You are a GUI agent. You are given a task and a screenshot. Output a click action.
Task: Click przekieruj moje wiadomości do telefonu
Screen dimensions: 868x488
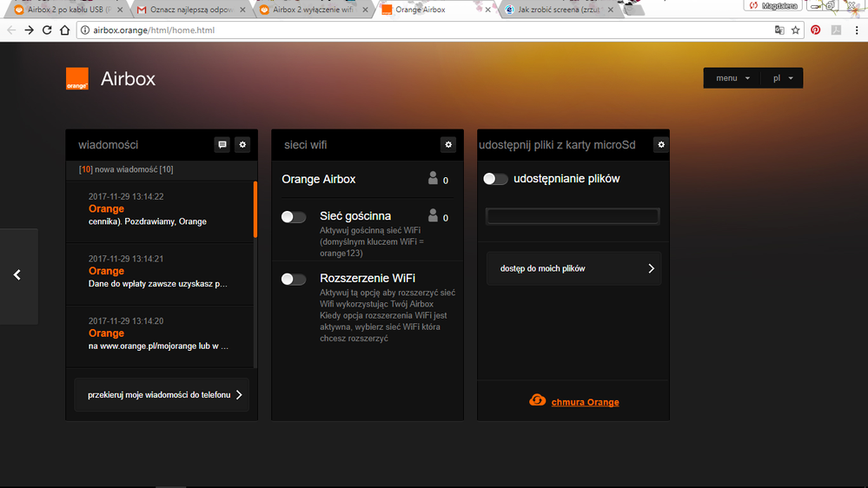coord(162,395)
